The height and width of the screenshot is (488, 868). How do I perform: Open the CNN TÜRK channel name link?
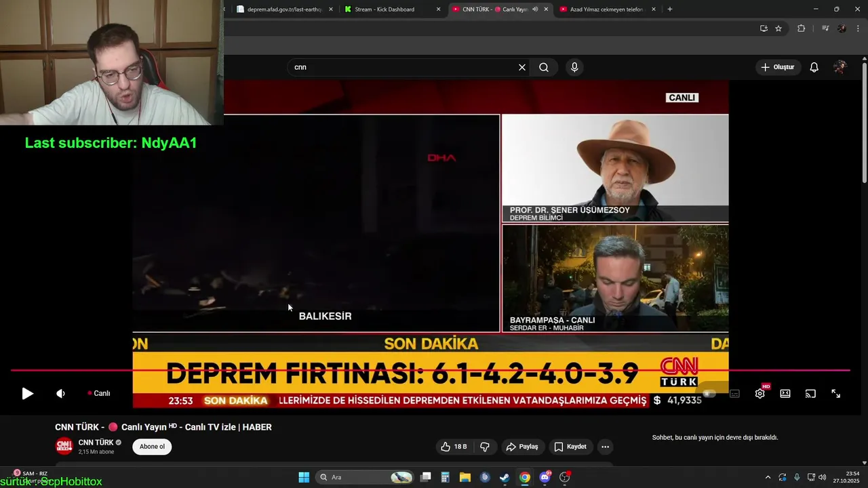96,443
